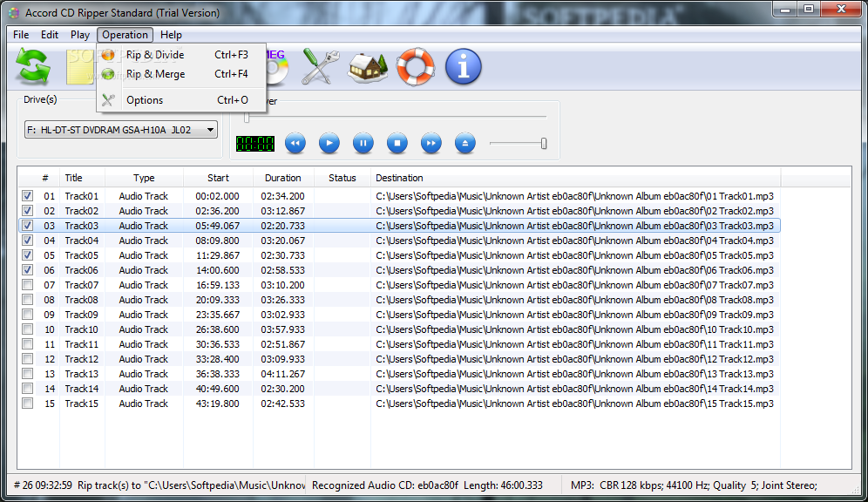868x502 pixels.
Task: Open the Edit menu
Action: click(50, 35)
